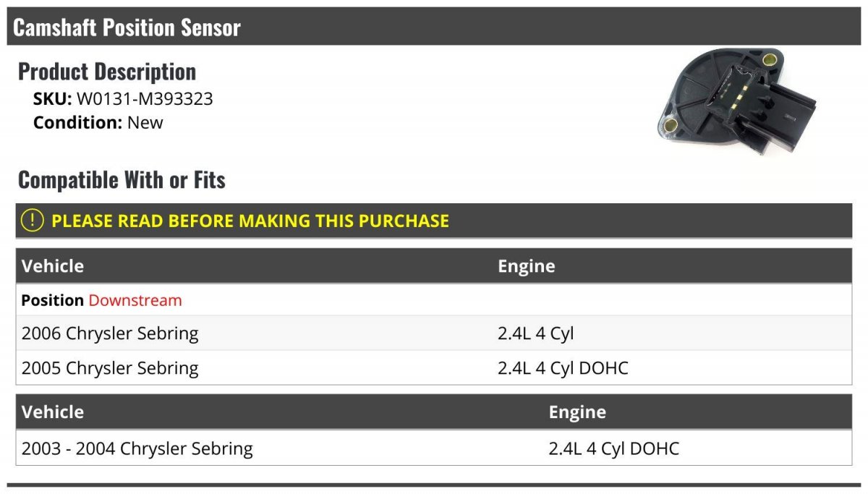Viewport: 868px width, 494px height.
Task: Click 2.4L 4 Cyl DOHC for 2005 Sebring
Action: (563, 368)
